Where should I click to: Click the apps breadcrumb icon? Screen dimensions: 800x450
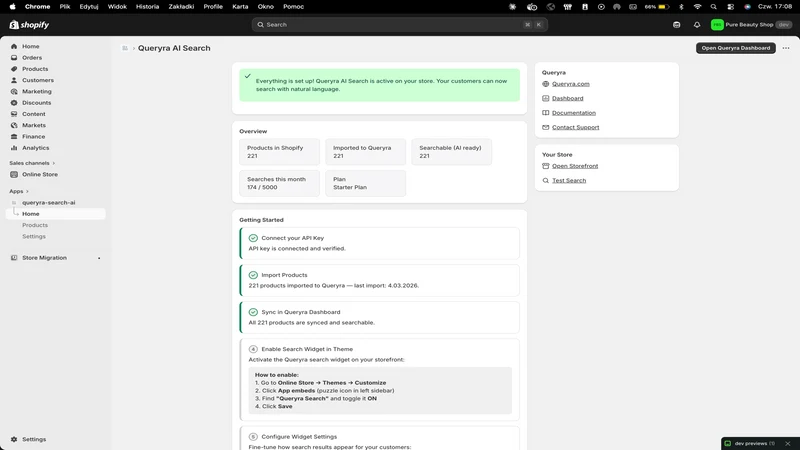(125, 48)
